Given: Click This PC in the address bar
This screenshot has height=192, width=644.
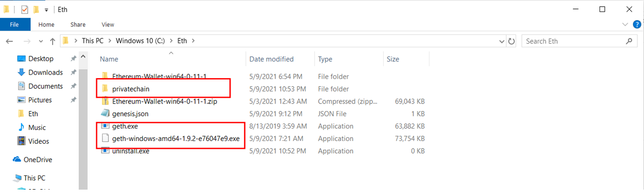Looking at the screenshot, I should pyautogui.click(x=92, y=41).
